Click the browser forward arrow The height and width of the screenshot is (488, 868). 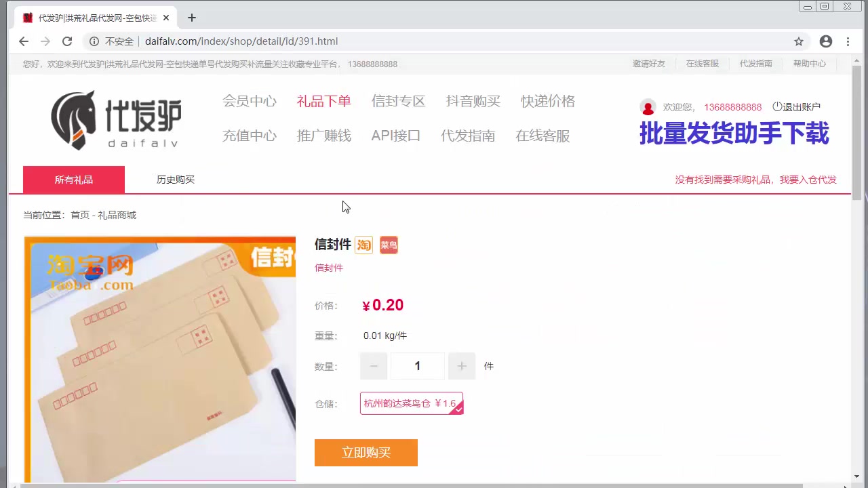45,41
